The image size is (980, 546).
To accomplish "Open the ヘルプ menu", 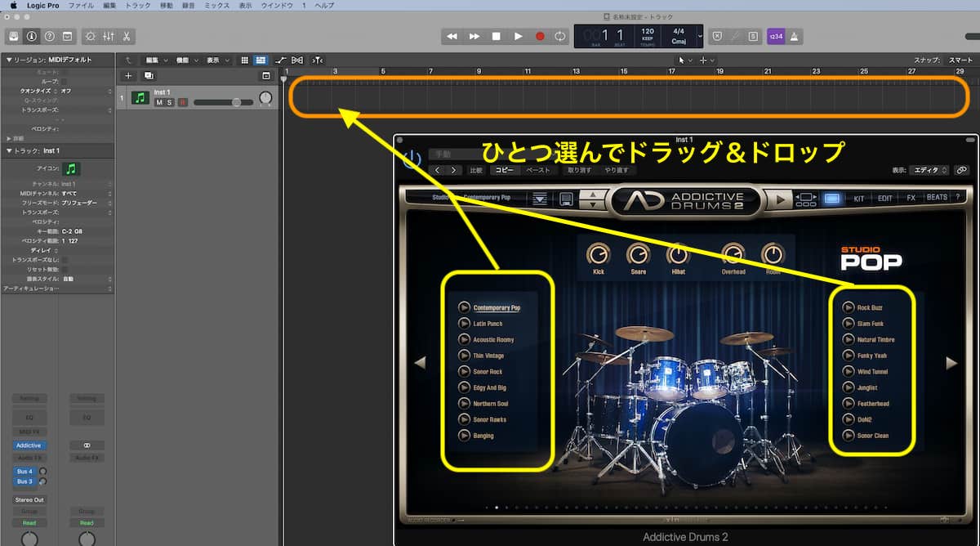I will click(x=324, y=5).
